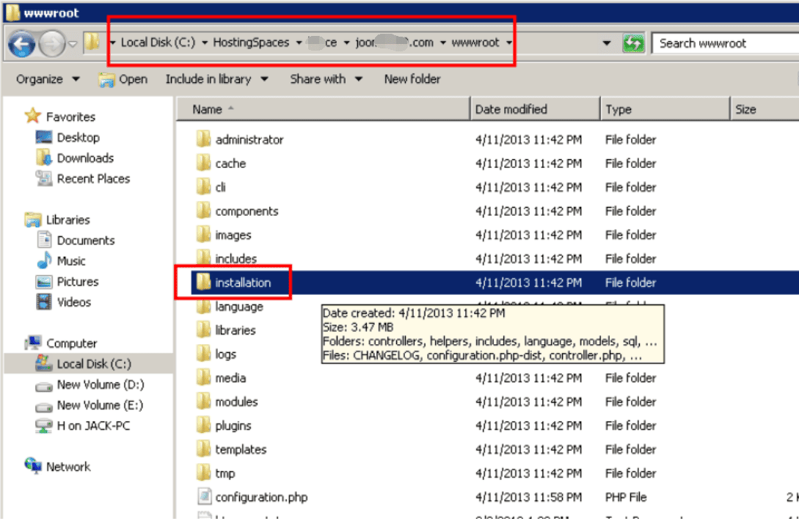Open Pictures library

67,281
